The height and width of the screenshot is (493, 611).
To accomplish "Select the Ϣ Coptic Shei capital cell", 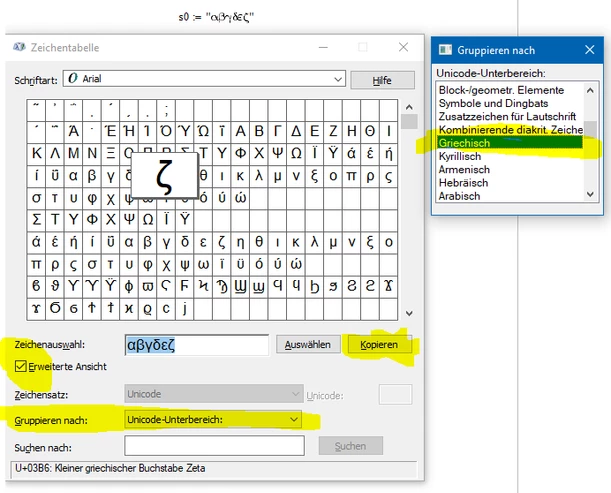I will click(240, 286).
